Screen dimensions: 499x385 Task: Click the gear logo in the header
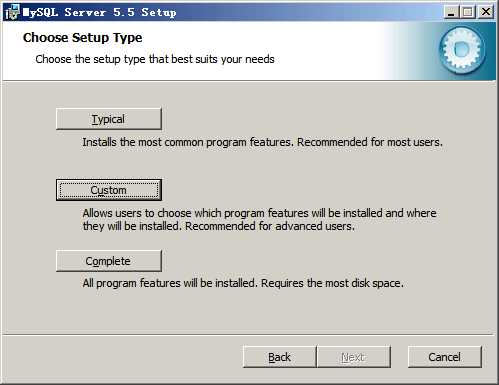click(x=462, y=50)
